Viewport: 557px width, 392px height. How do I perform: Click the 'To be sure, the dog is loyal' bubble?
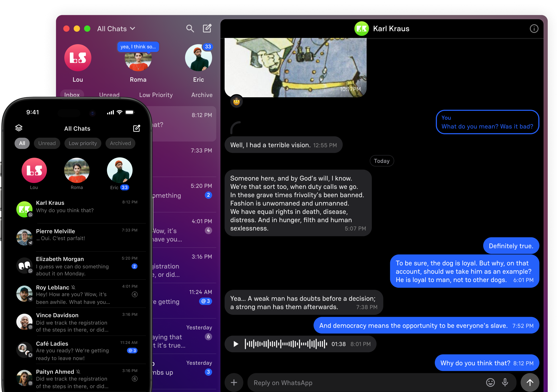point(465,271)
